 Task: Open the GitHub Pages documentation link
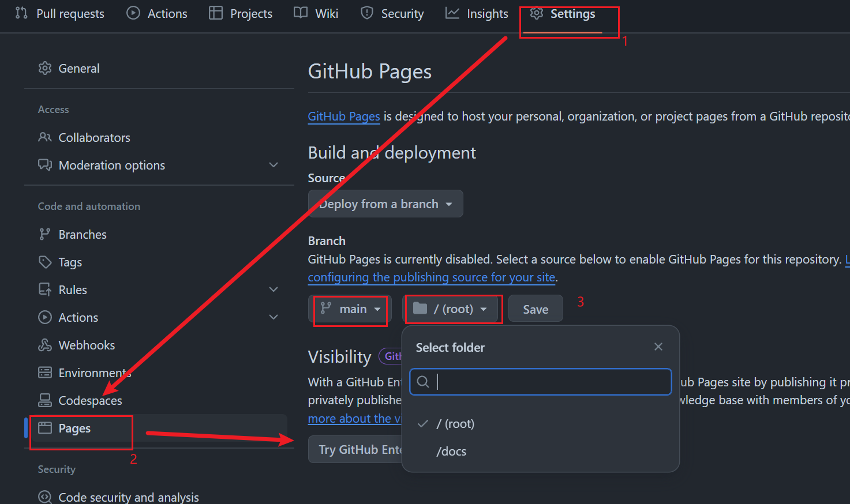pos(344,116)
